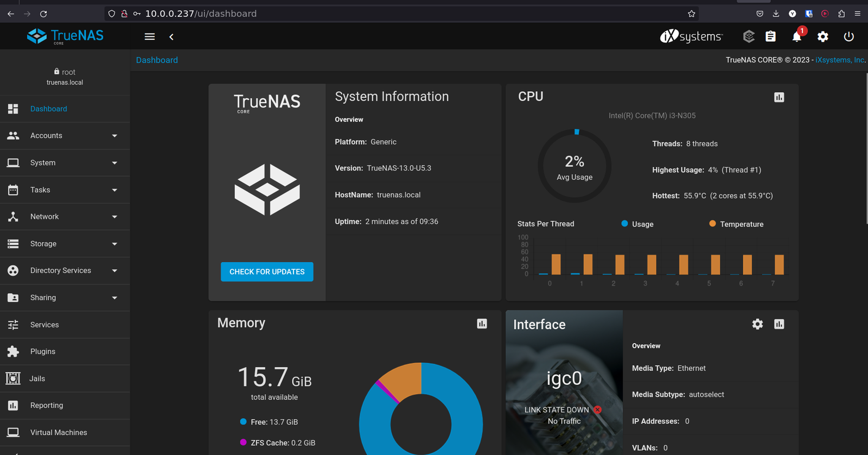
Task: Open Memory reports chart icon
Action: point(482,324)
